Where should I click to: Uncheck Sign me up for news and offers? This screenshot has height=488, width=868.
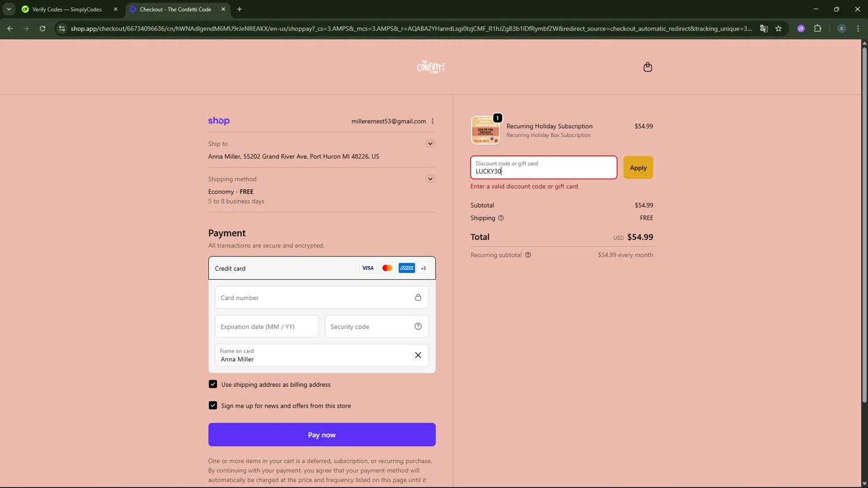[213, 406]
